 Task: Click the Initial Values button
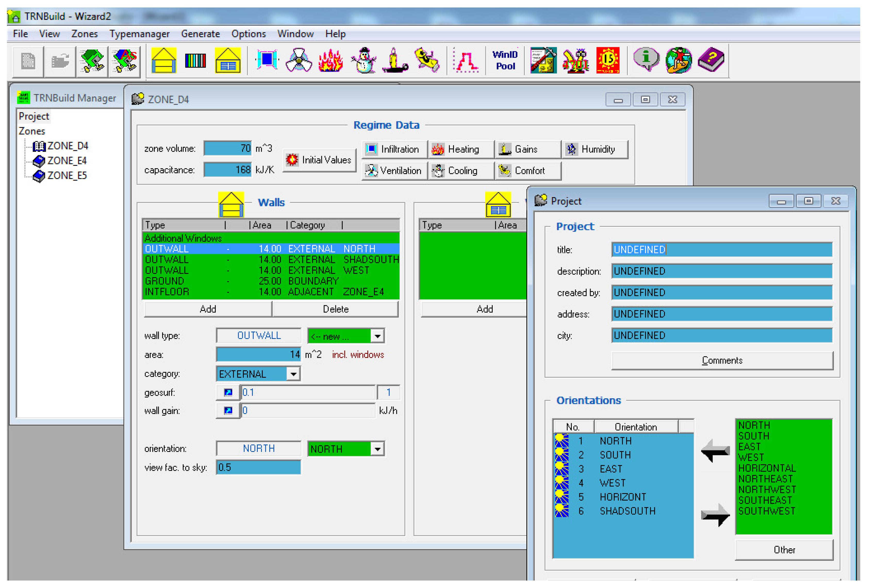320,160
